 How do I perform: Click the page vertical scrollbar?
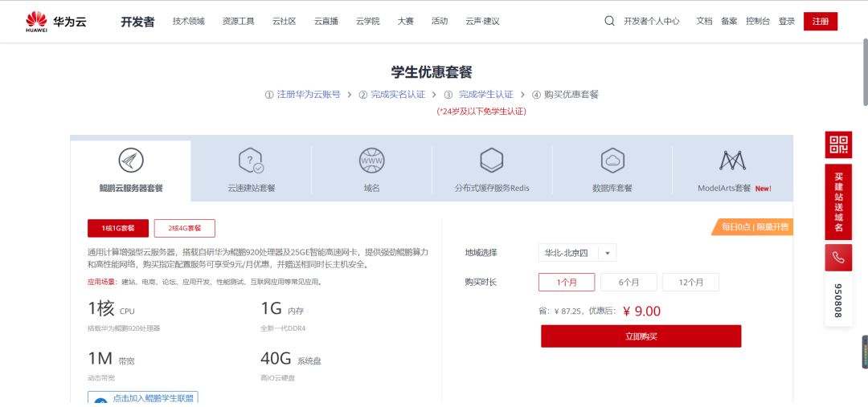point(866,72)
